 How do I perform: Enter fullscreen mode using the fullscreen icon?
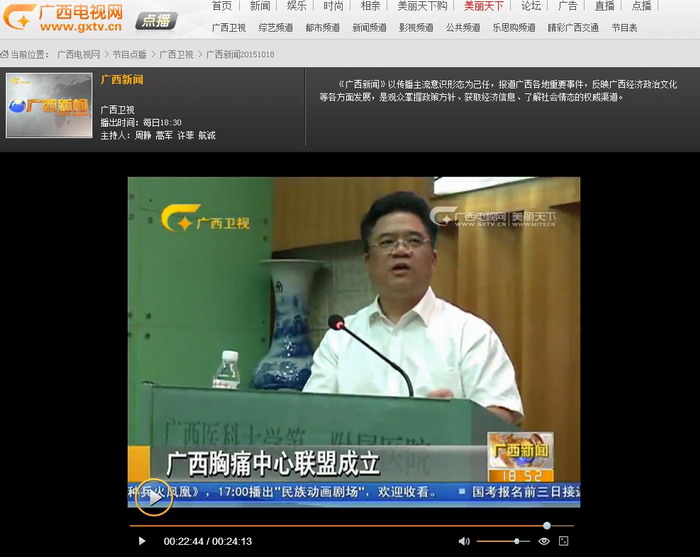(564, 541)
